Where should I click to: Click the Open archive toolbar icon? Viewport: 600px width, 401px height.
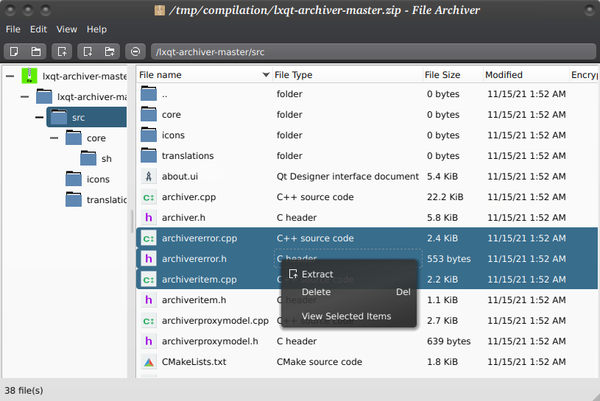pyautogui.click(x=36, y=51)
